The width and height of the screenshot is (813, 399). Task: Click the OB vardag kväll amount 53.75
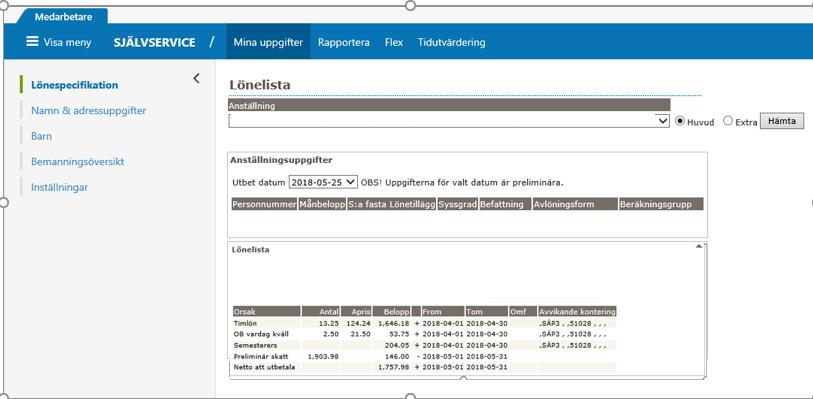click(x=400, y=334)
